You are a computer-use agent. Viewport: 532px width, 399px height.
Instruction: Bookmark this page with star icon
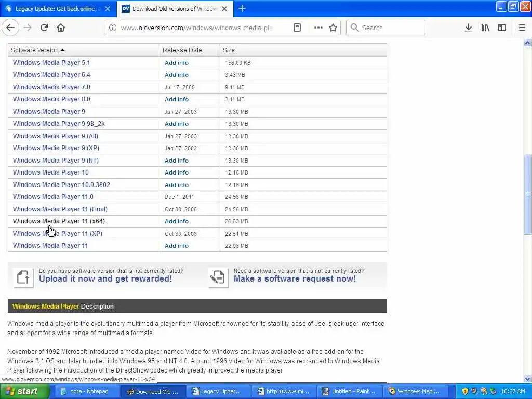point(333,28)
